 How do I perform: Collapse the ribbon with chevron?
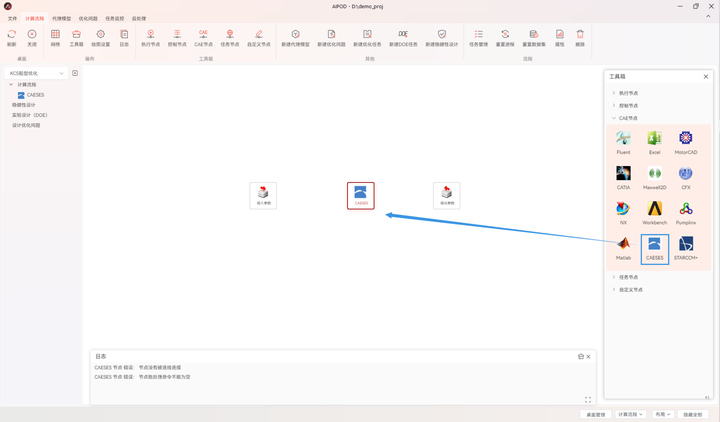point(708,16)
